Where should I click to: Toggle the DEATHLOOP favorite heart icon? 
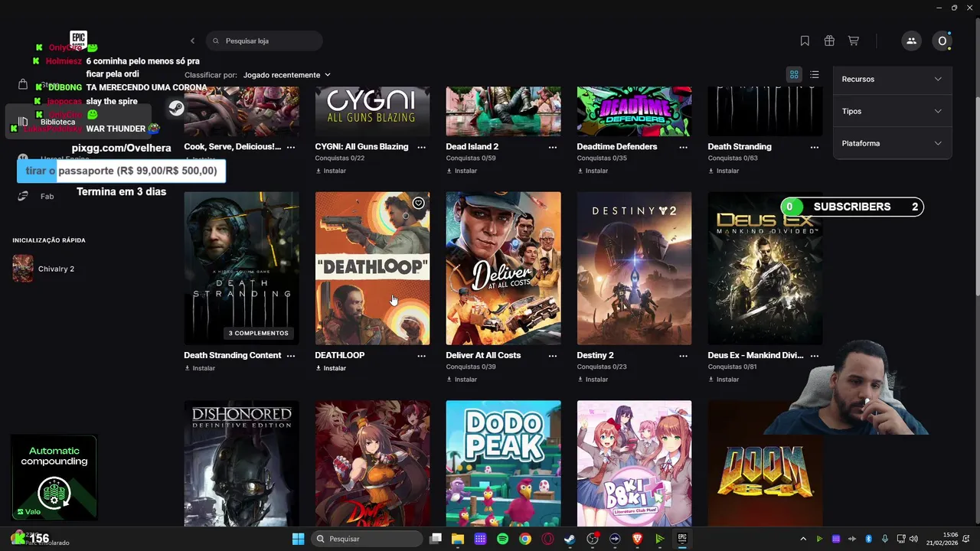click(x=418, y=203)
